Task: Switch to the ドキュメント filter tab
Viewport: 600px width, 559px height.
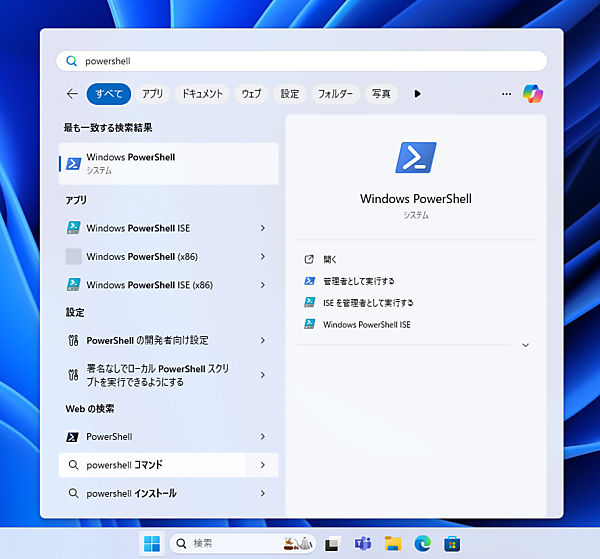Action: point(201,94)
